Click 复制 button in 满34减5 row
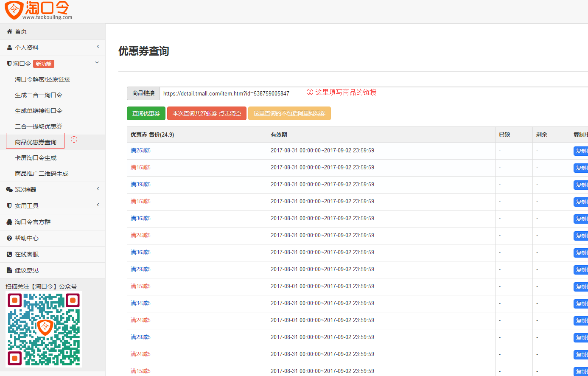 (x=581, y=304)
